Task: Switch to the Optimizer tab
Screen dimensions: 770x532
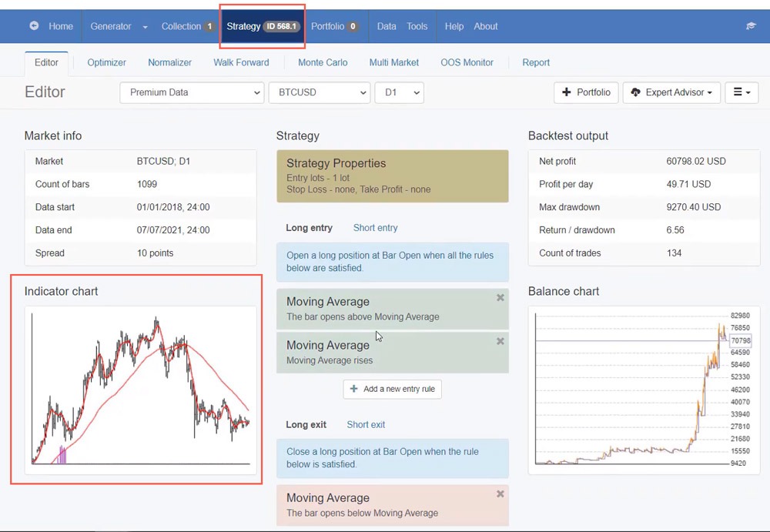Action: pos(106,62)
